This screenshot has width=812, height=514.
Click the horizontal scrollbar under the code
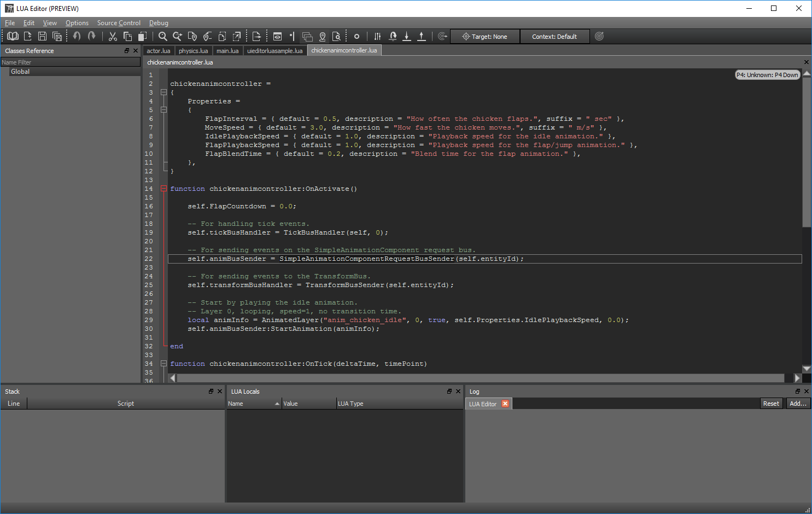(481, 378)
